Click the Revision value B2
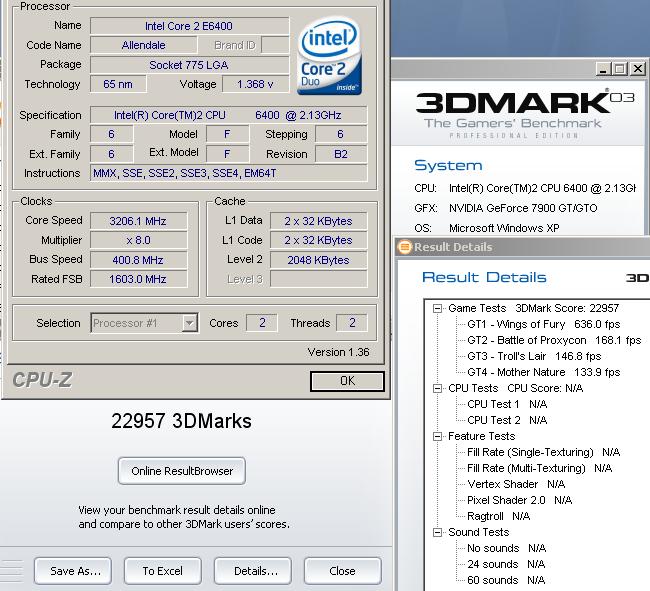650x591 pixels. tap(341, 154)
